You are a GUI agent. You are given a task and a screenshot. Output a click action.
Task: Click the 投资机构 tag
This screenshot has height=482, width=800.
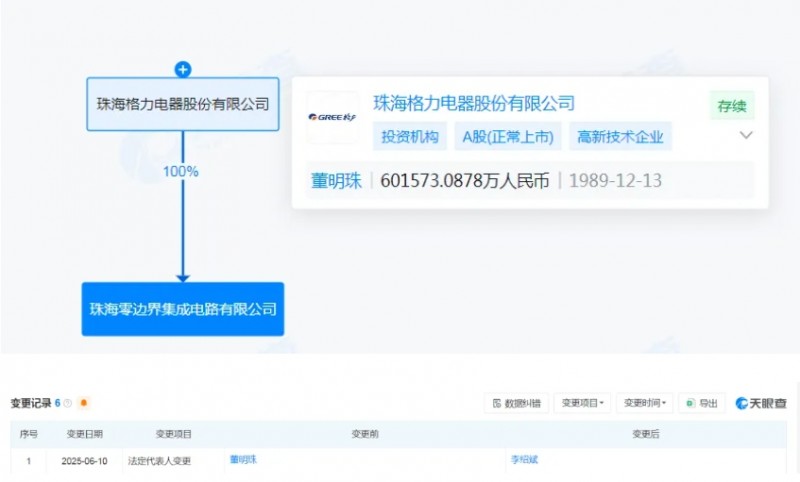pos(410,136)
